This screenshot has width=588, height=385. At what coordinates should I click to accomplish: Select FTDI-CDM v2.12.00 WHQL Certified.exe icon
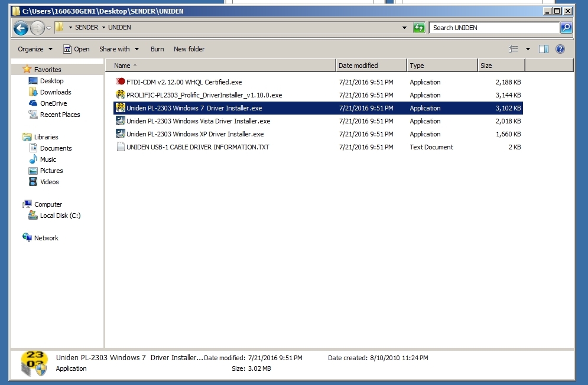(120, 81)
